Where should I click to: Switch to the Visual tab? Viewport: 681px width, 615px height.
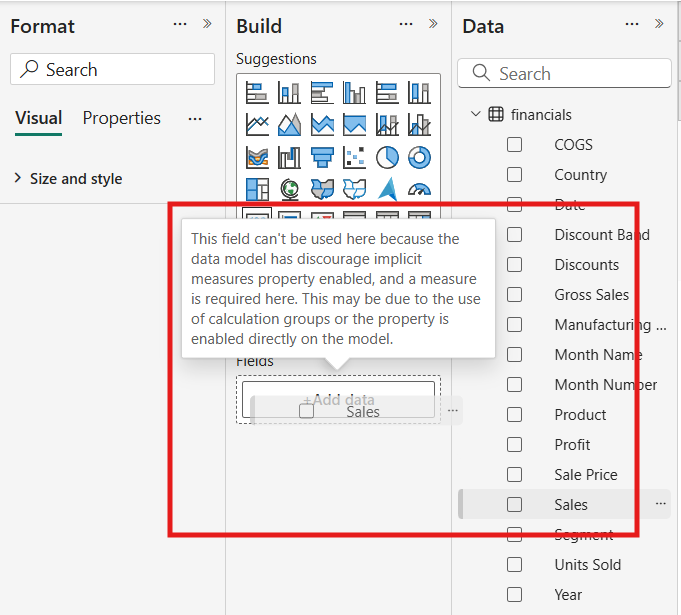(38, 118)
